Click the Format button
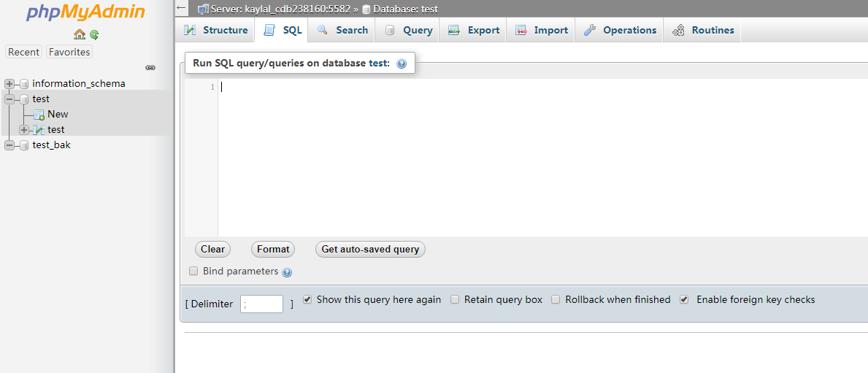The width and height of the screenshot is (868, 373). click(273, 250)
